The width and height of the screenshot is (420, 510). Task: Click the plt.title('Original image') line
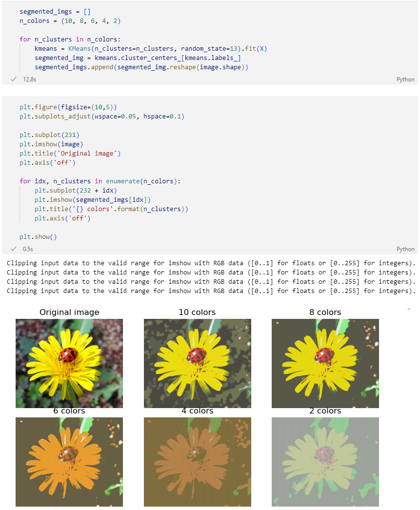[x=70, y=154]
